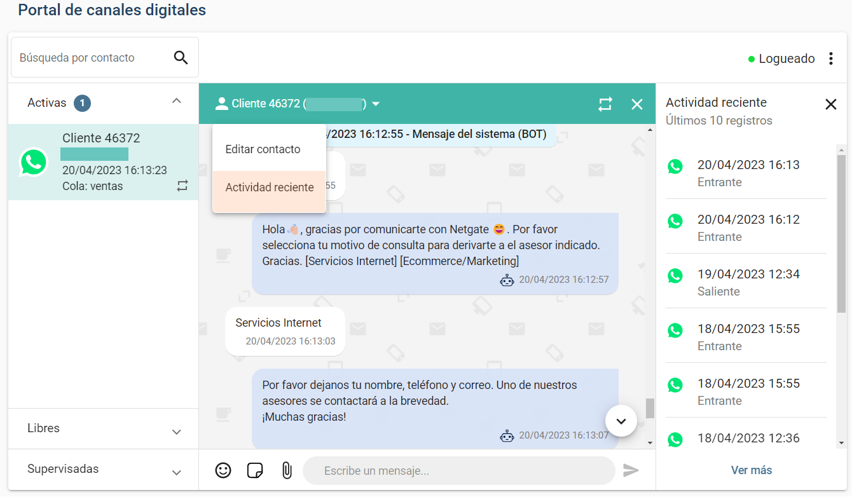Close the Actividad reciente panel
The width and height of the screenshot is (852, 504).
pyautogui.click(x=830, y=104)
